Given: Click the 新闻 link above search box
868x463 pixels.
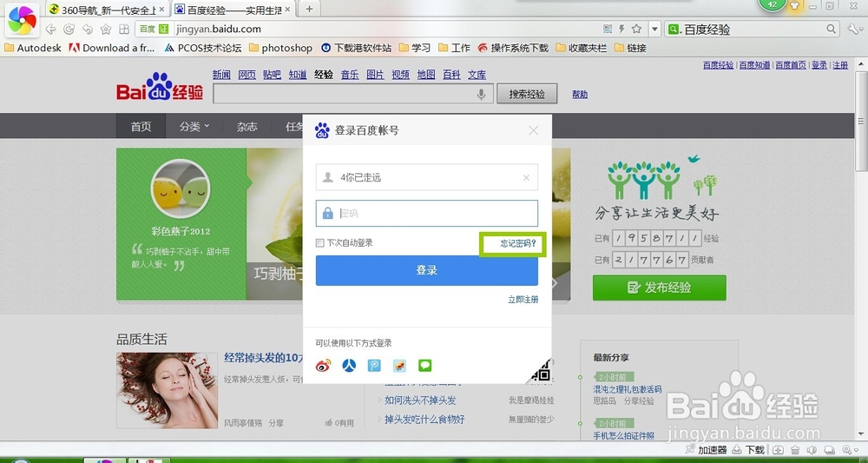Looking at the screenshot, I should click(x=221, y=75).
